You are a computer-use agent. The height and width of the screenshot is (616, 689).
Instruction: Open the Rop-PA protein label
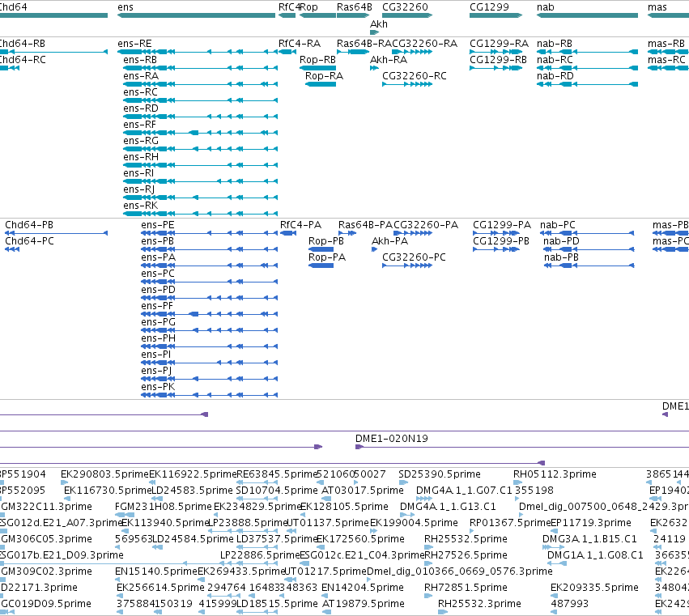tap(327, 257)
